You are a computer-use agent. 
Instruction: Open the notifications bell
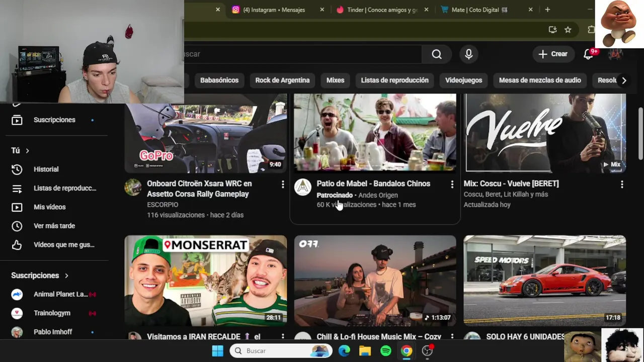click(x=588, y=54)
